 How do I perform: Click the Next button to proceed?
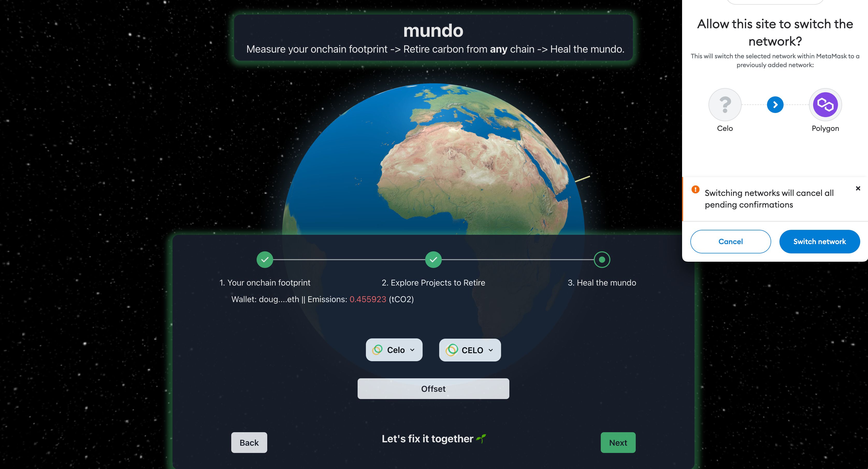point(618,442)
